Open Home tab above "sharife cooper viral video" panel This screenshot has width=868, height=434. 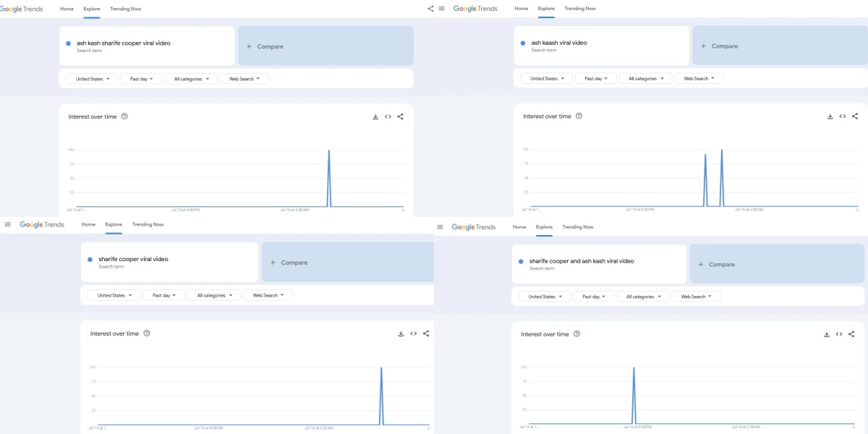click(x=88, y=224)
